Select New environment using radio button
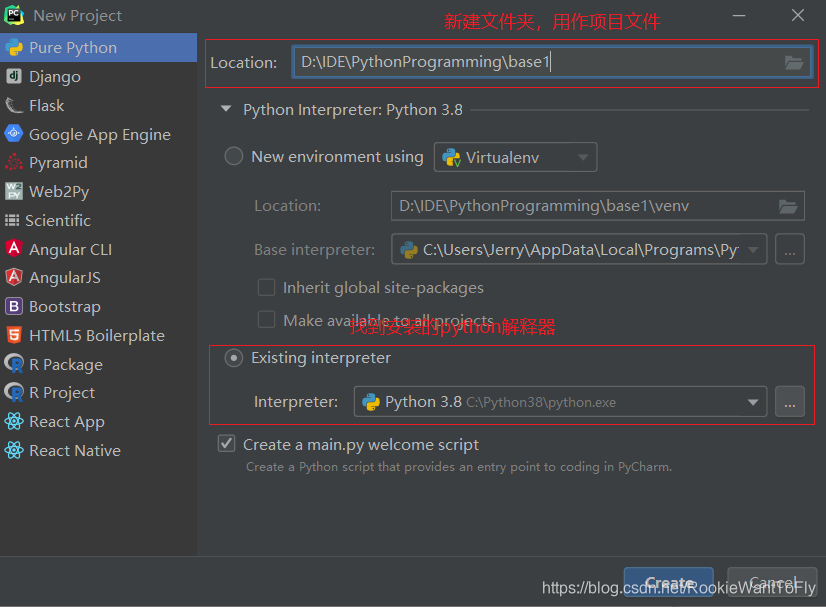826x607 pixels. [234, 156]
